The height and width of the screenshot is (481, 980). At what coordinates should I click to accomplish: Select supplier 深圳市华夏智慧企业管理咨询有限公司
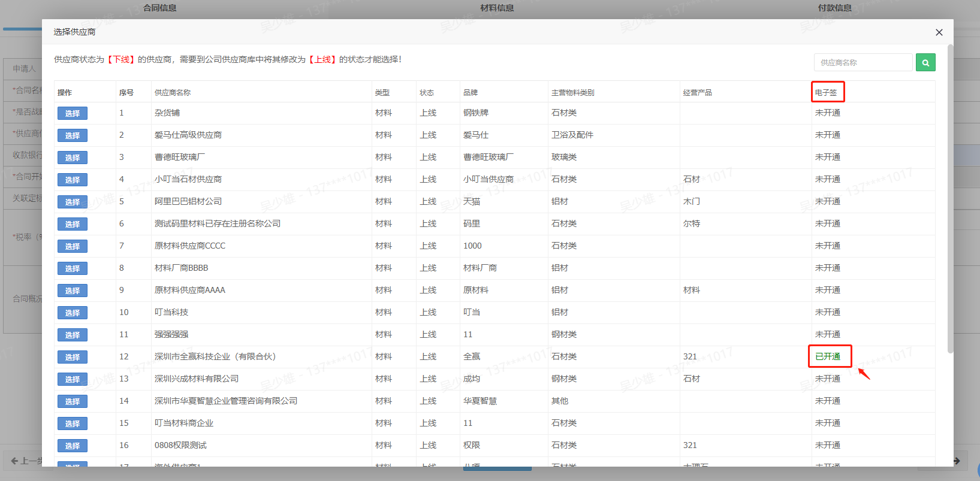(x=73, y=401)
